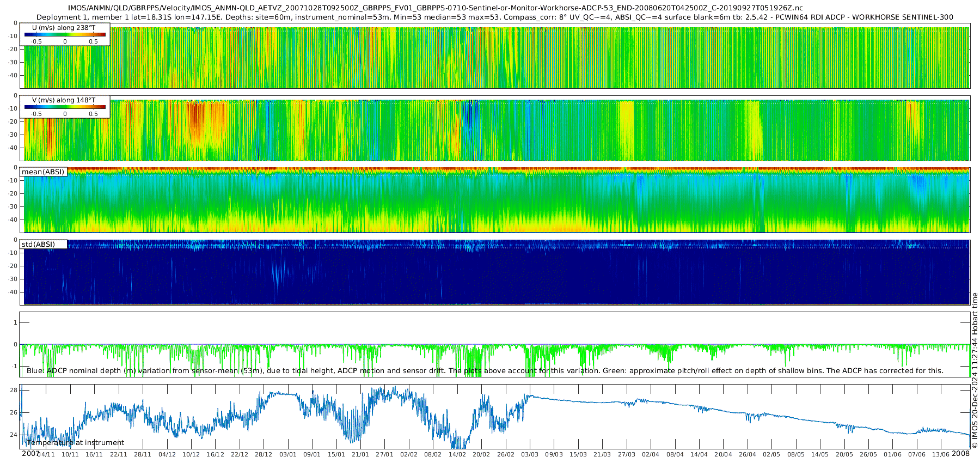This screenshot has height=463, width=980.
Task: Click the Deployment 1 metadata line
Action: coord(494,17)
